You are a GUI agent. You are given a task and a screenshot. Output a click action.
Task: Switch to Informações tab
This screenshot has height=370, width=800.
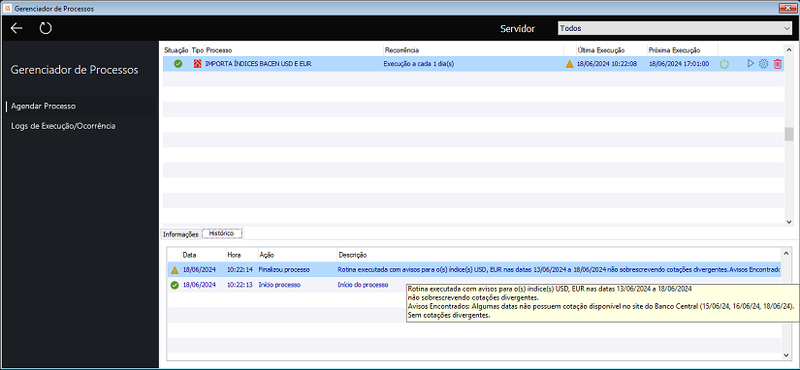tap(180, 234)
